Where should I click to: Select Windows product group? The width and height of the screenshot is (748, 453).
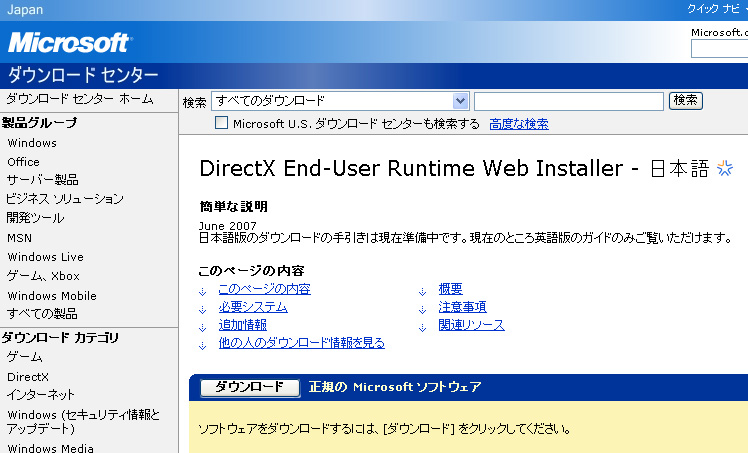[32, 143]
